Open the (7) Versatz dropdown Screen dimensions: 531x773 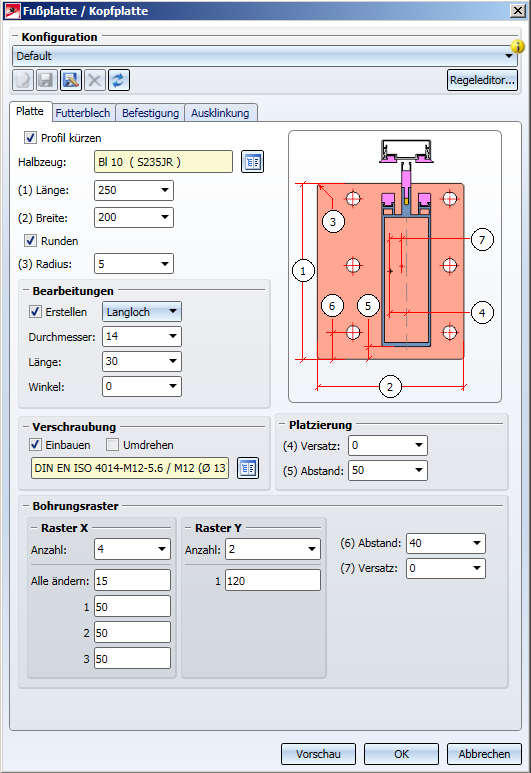[x=446, y=568]
